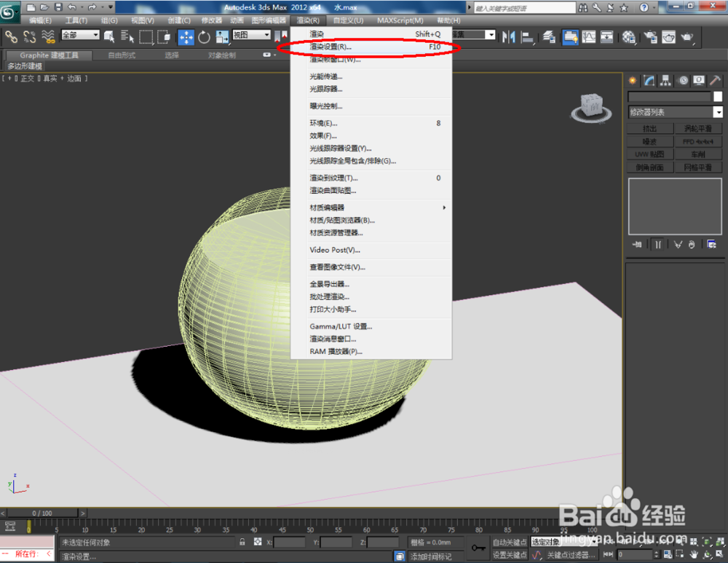Open the 关键点过滤器... key filters button
This screenshot has width=728, height=563.
click(571, 555)
